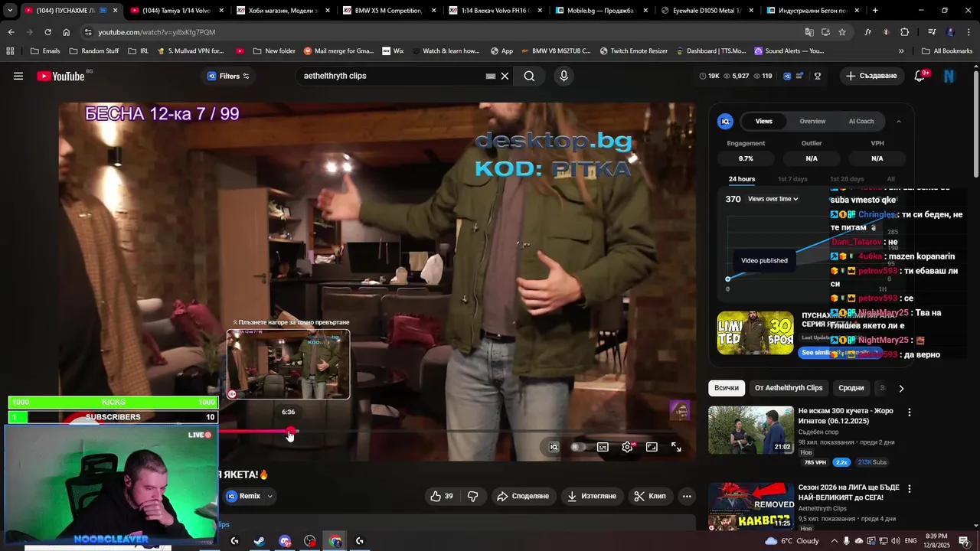This screenshot has height=551, width=980.
Task: Collapse the vidIQ panel with chevron
Action: pyautogui.click(x=898, y=121)
